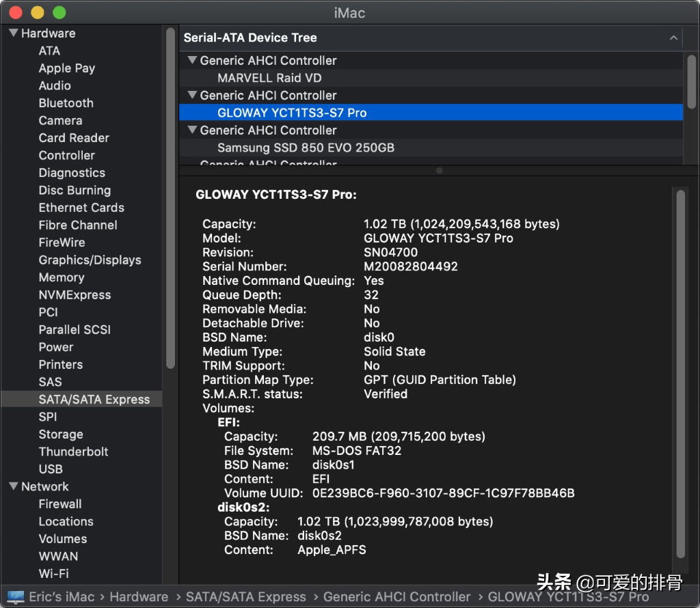This screenshot has height=608, width=700.
Task: Select Samsung SSD 850 EVO 250GB
Action: (x=306, y=148)
